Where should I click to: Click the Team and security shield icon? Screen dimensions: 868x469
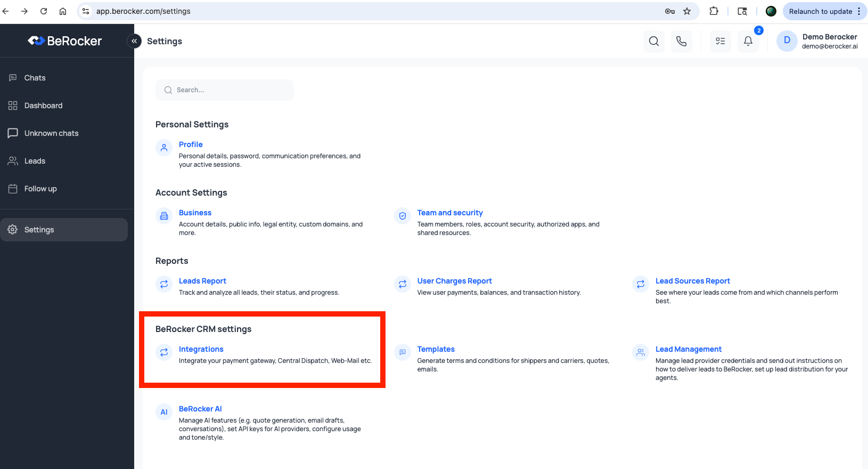(x=403, y=216)
